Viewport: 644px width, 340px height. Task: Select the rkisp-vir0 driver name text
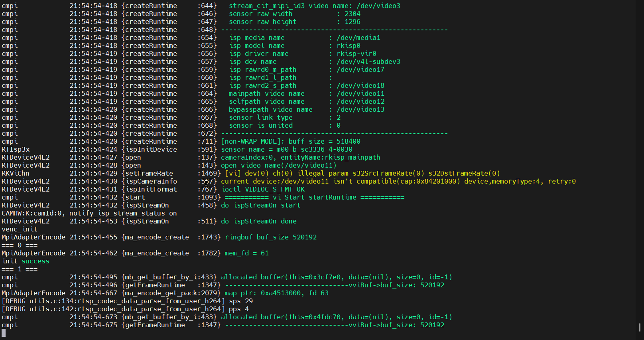pyautogui.click(x=356, y=54)
